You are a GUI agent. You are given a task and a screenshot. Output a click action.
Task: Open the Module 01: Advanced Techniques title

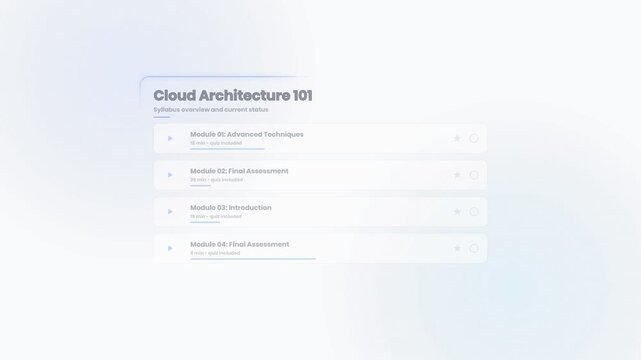pos(247,134)
